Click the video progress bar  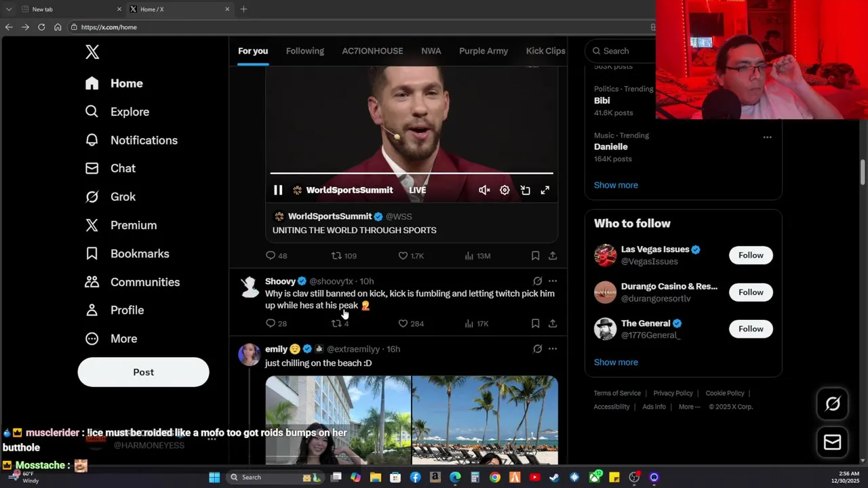click(412, 174)
